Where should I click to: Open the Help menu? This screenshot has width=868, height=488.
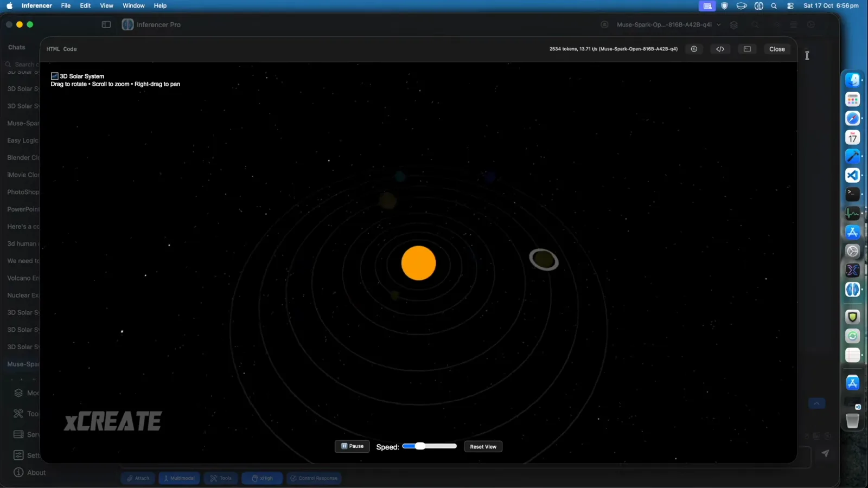coord(160,5)
